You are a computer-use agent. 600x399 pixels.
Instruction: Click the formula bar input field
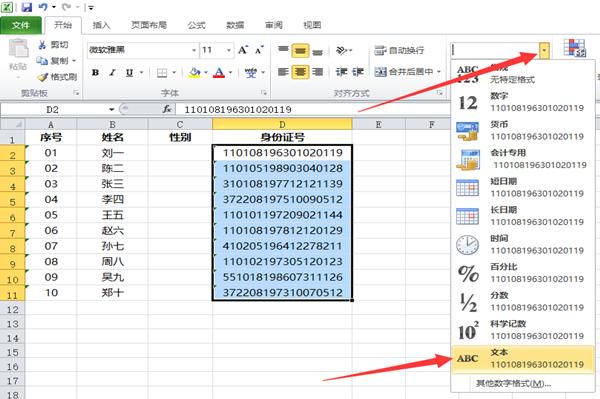pos(312,109)
